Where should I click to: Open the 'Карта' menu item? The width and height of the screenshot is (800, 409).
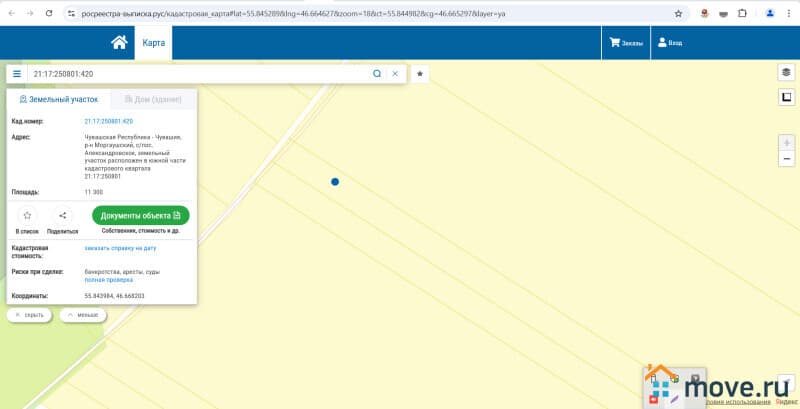[153, 43]
